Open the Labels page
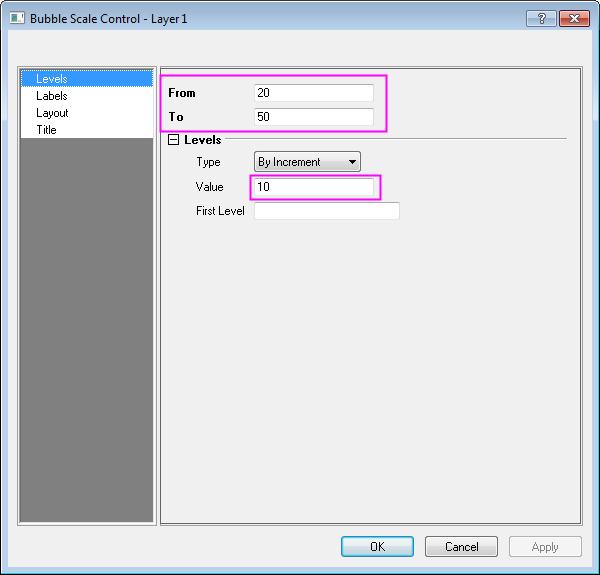600x575 pixels. click(52, 96)
